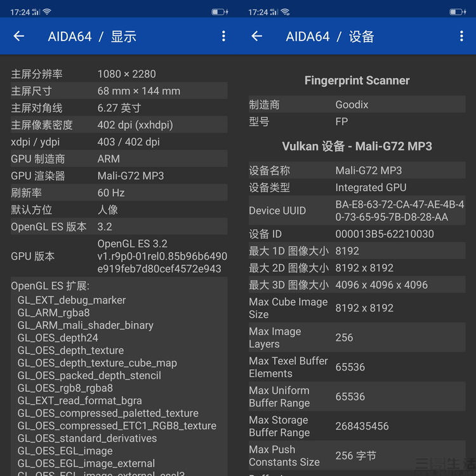Tap the Vulkan 设备 - Mali-G72 MP3 heading
476x476 pixels.
pyautogui.click(x=357, y=146)
